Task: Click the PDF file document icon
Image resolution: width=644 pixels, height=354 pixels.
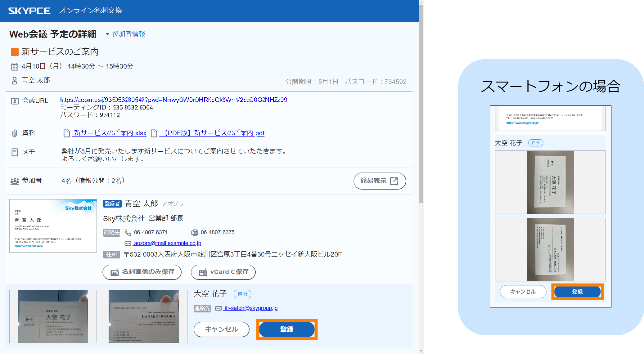Action: coord(154,133)
